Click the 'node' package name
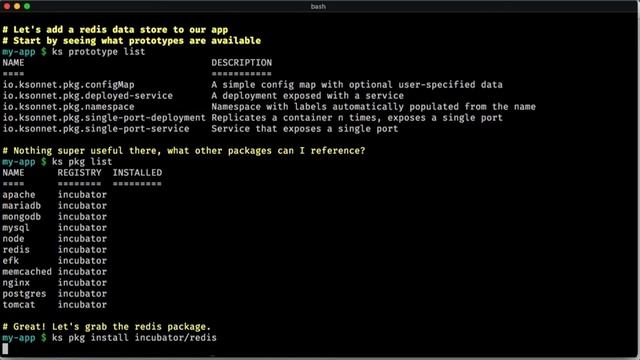This screenshot has height=360, width=640. click(13, 239)
